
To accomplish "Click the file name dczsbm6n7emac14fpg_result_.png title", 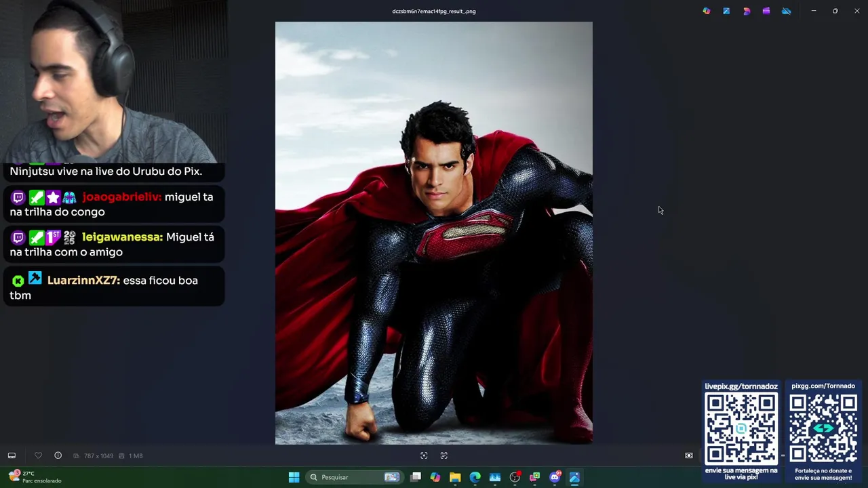I will pyautogui.click(x=434, y=11).
